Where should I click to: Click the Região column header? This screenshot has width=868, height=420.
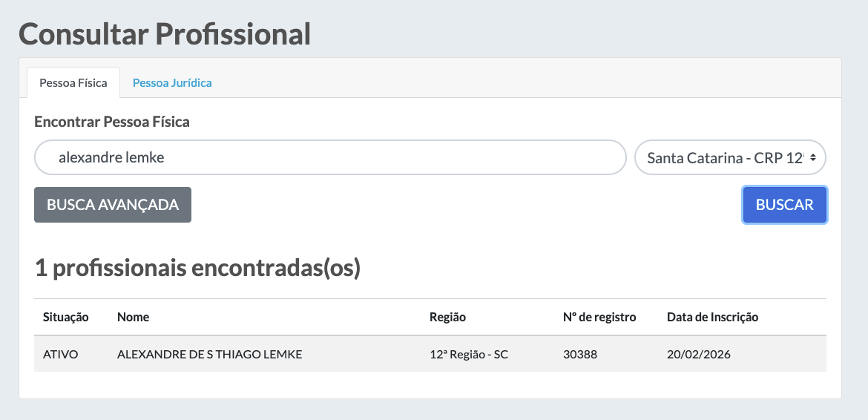447,317
